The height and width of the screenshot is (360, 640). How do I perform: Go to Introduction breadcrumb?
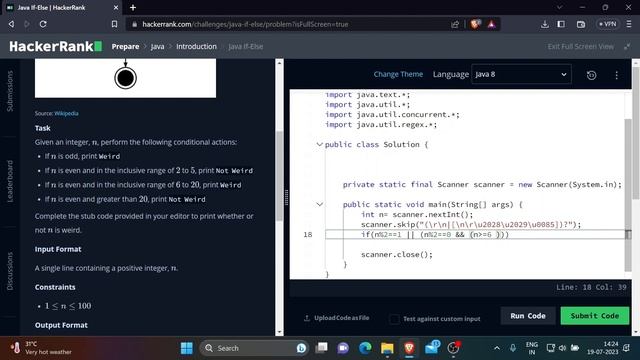196,47
